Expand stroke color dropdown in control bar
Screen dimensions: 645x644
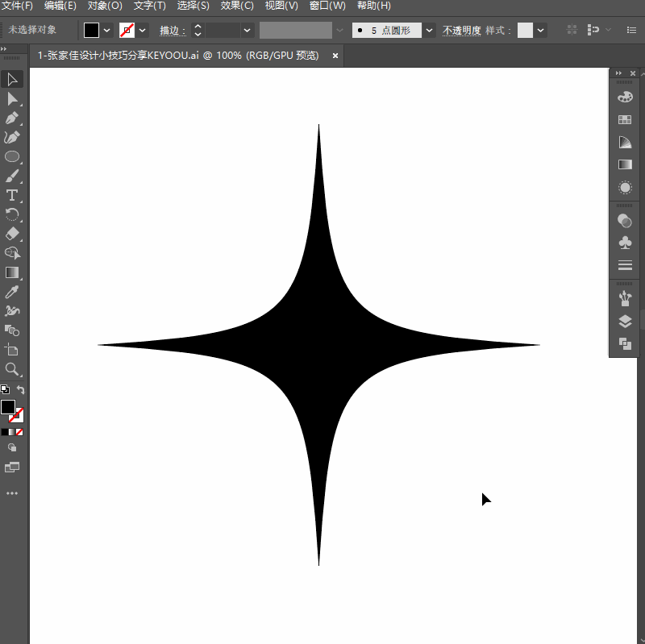(x=143, y=31)
